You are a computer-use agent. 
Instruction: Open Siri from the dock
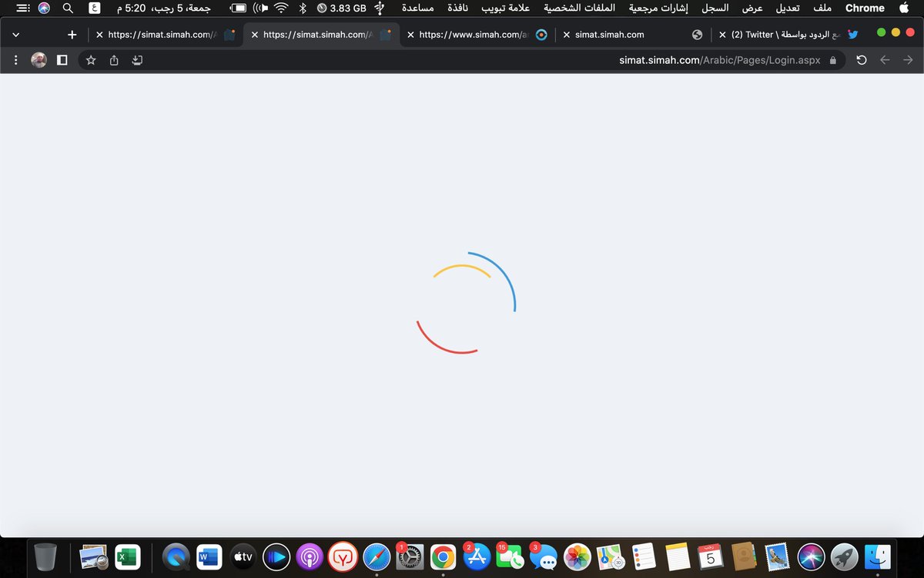click(x=812, y=556)
